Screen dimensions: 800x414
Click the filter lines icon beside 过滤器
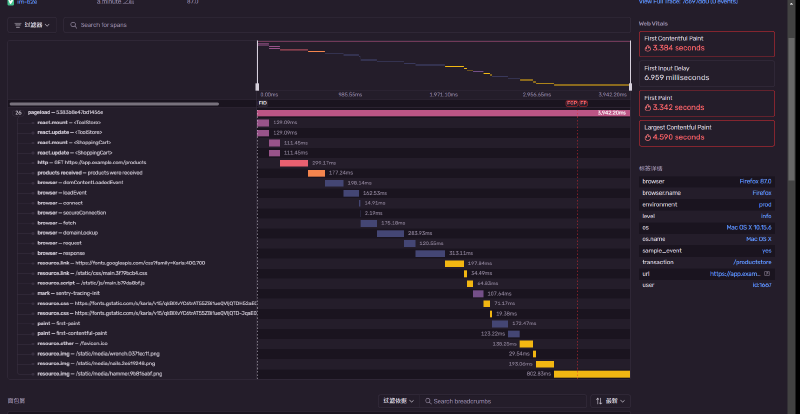19,24
